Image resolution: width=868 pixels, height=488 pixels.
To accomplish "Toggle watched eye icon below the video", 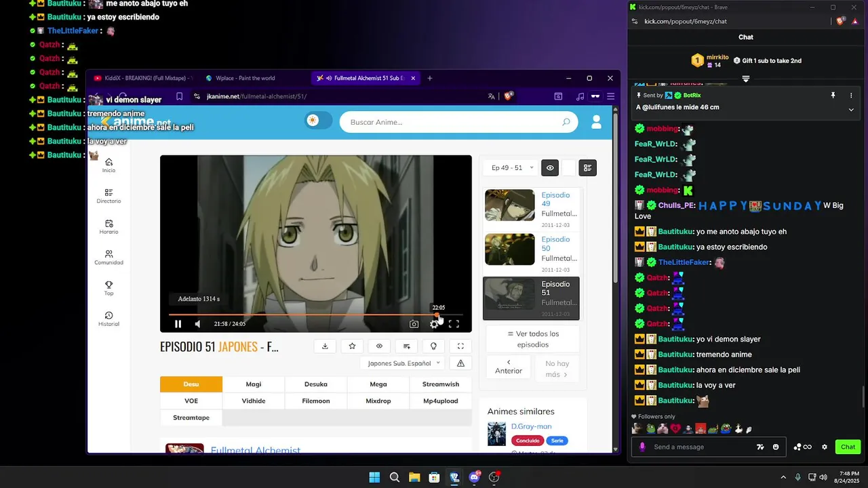I will point(379,346).
